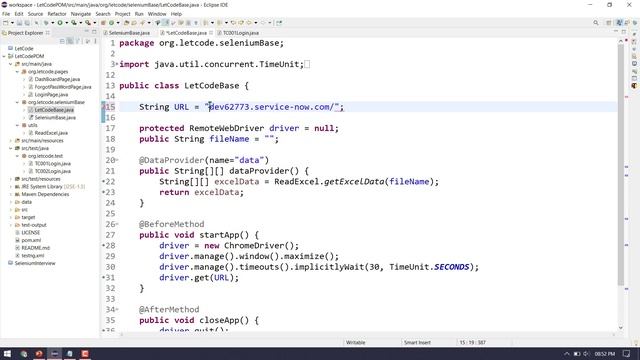Click the Save All toolbar icon
640x360 pixels.
[27, 23]
